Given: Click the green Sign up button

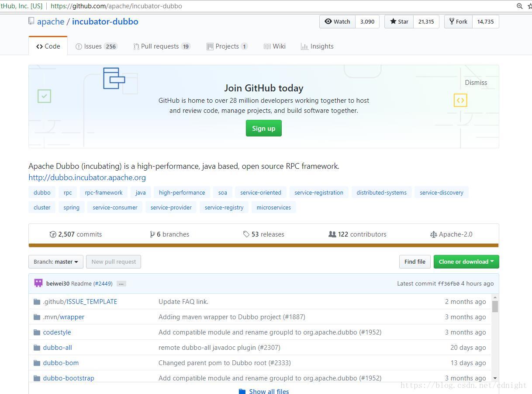Looking at the screenshot, I should click(x=264, y=128).
